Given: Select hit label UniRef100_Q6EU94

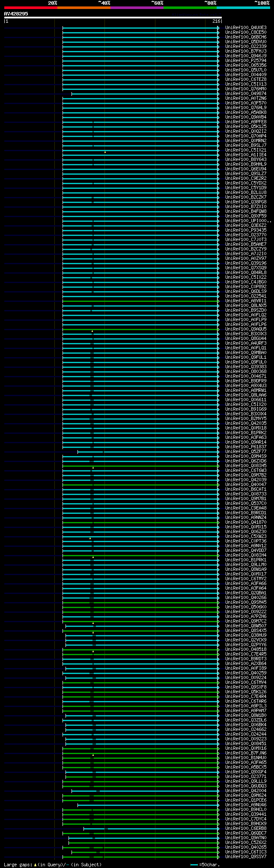Looking at the screenshot, I should click(x=246, y=169).
